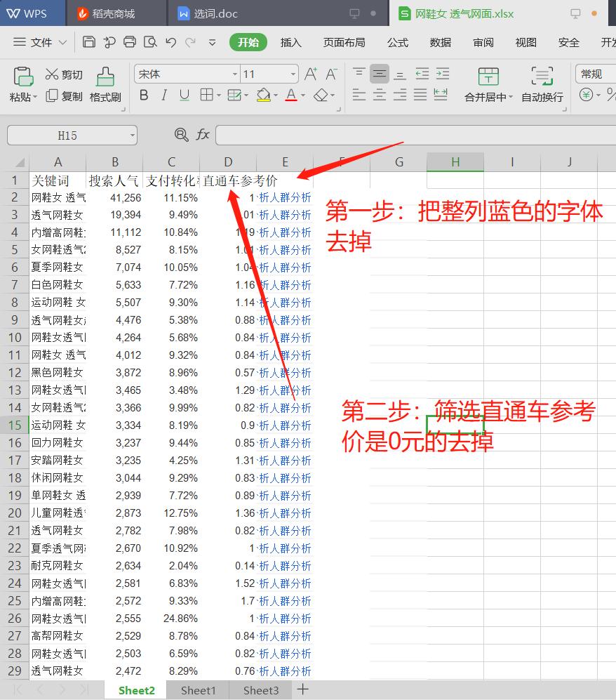Viewport: 616px width, 700px height.
Task: Cut selection with the 剪切 button
Action: (64, 74)
